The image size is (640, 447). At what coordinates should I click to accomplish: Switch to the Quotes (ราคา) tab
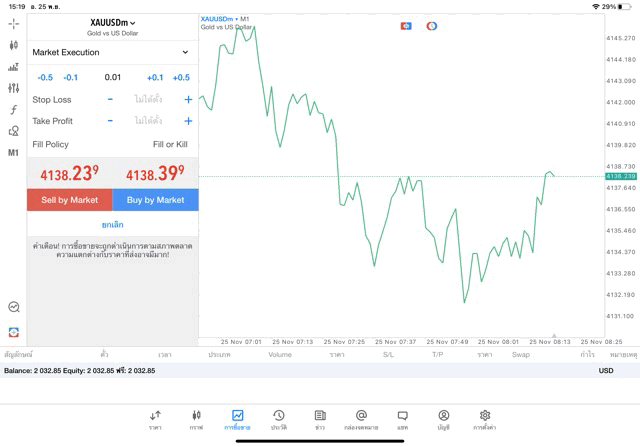(x=155, y=419)
